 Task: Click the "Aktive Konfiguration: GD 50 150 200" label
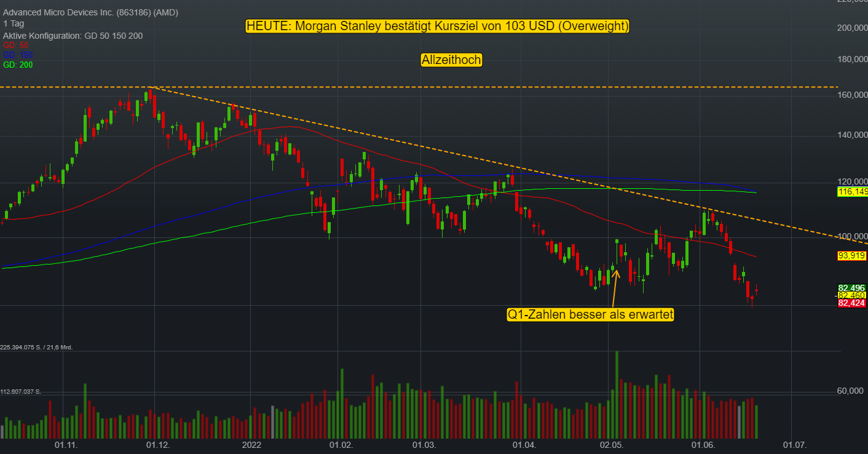pos(73,36)
